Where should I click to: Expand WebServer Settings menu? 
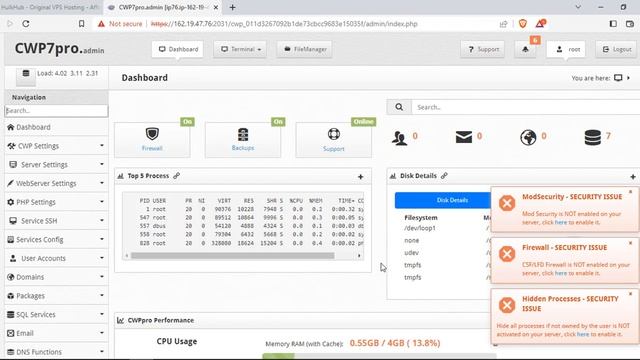(56, 183)
